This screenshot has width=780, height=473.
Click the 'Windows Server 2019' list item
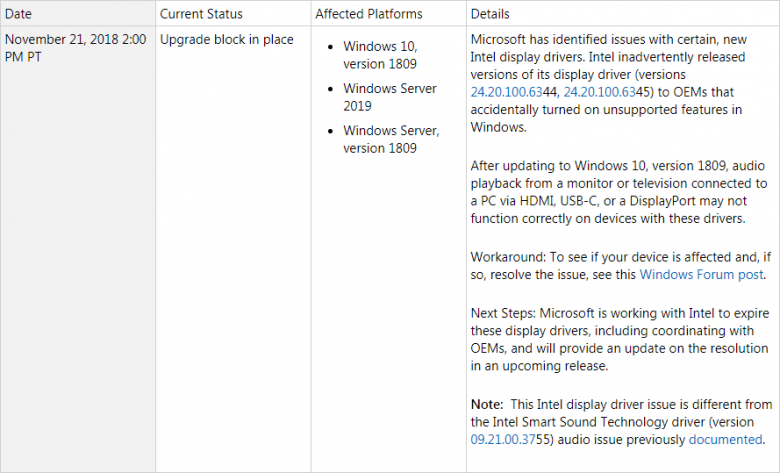(390, 97)
